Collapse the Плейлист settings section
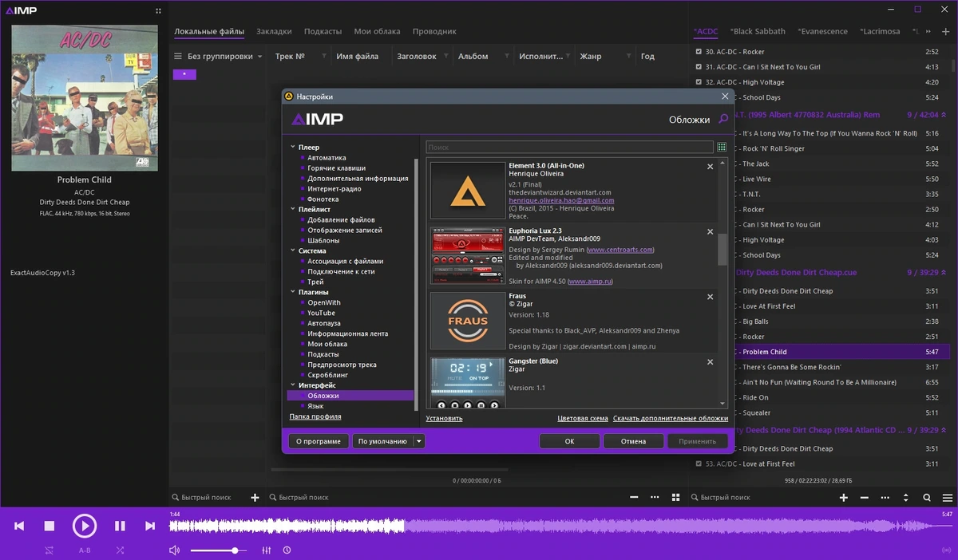The height and width of the screenshot is (560, 958). 293,209
